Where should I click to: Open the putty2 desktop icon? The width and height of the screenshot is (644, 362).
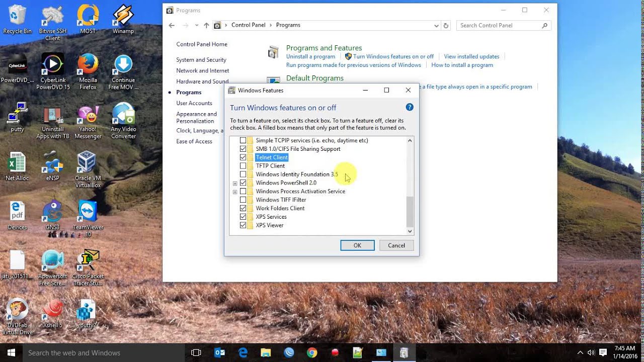click(x=88, y=314)
